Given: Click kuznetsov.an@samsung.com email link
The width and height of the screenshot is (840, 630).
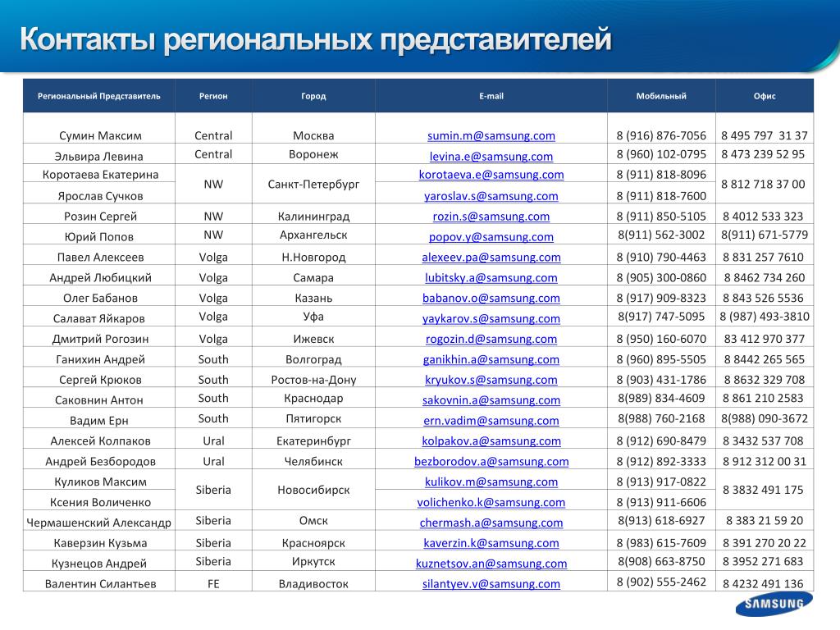Looking at the screenshot, I should click(x=491, y=564).
